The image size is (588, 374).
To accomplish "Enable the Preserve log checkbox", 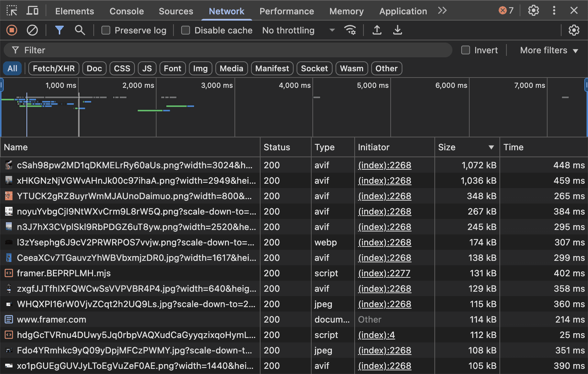I will (106, 30).
